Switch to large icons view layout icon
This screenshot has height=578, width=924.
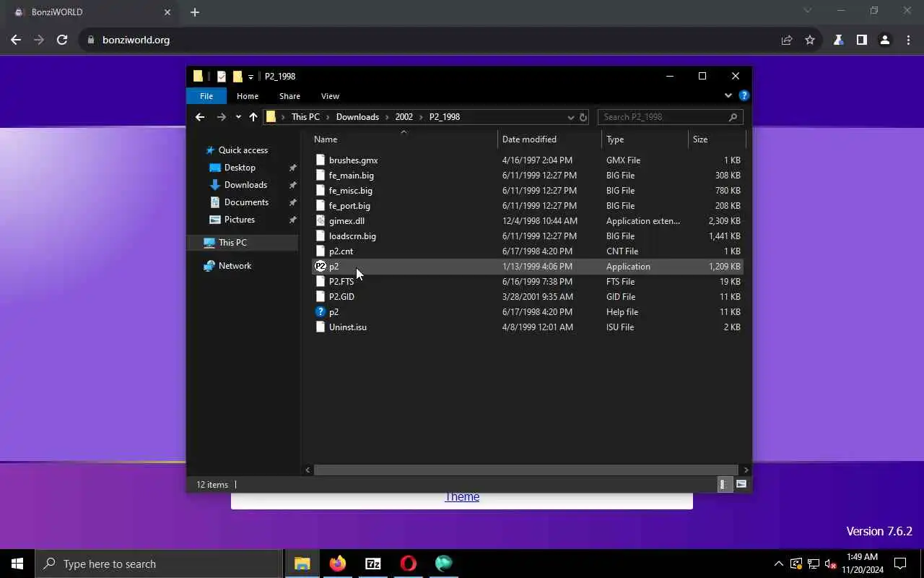[x=741, y=485]
